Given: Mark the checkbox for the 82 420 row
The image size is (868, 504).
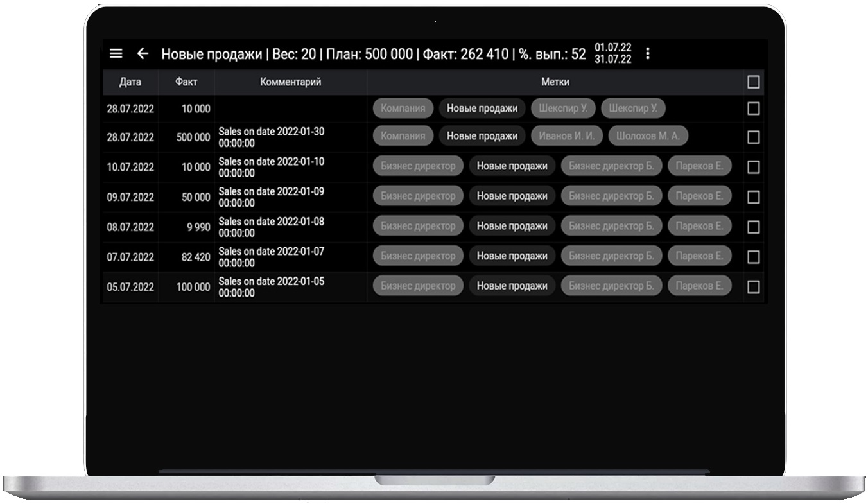Looking at the screenshot, I should tap(753, 257).
